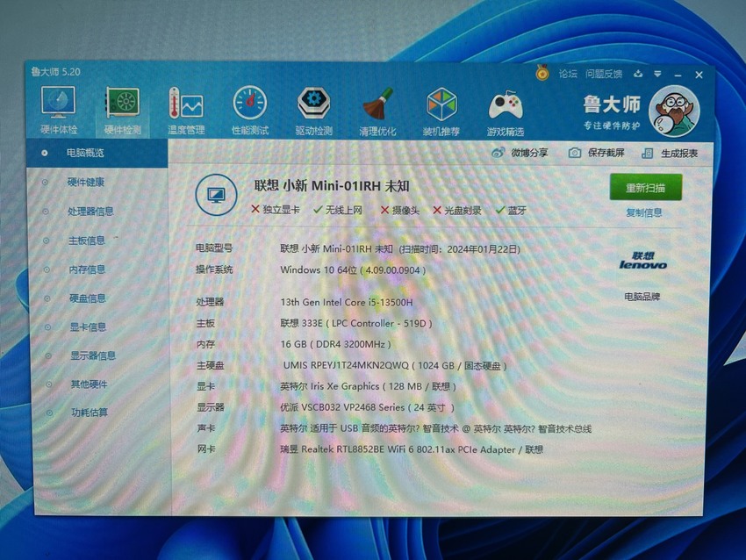This screenshot has height=560, width=746.
Task: Click the report icon beside 生成报表
Action: pos(647,154)
